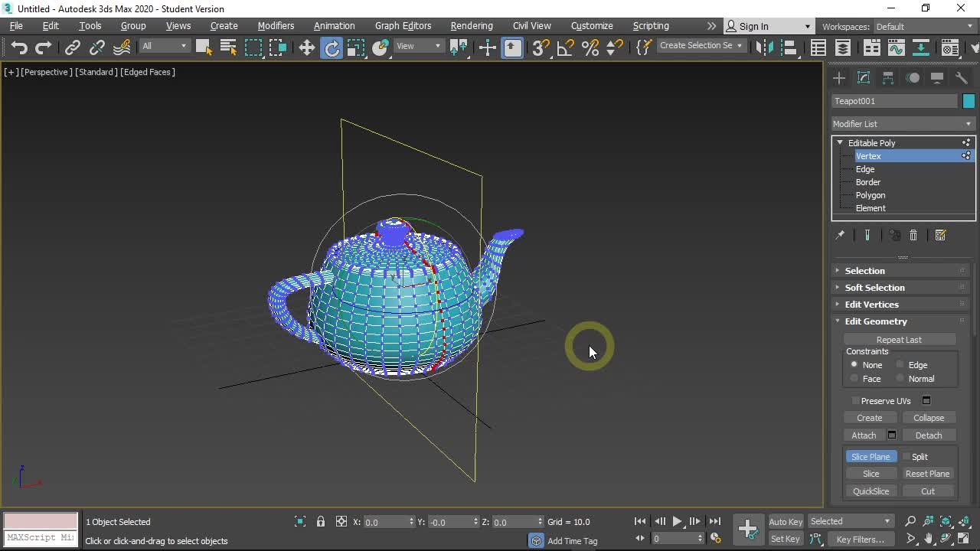Open the Create panel plus icon
This screenshot has height=551, width=980.
tap(839, 78)
